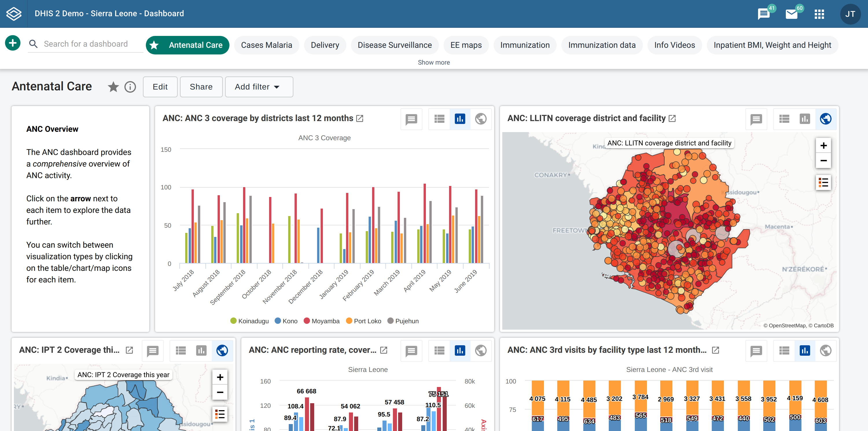Switch LLITN coverage item to chart view
This screenshot has height=431, width=868.
pos(805,119)
